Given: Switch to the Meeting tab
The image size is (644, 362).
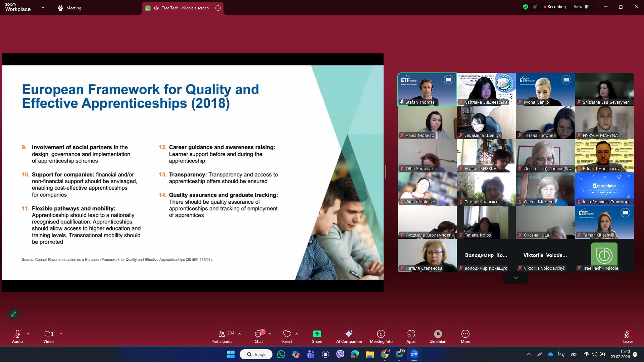Looking at the screenshot, I should (x=69, y=8).
